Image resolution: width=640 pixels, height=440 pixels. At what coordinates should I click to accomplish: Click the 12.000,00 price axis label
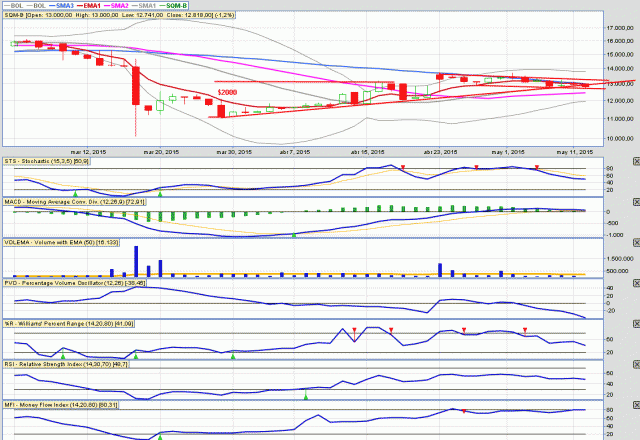point(620,101)
